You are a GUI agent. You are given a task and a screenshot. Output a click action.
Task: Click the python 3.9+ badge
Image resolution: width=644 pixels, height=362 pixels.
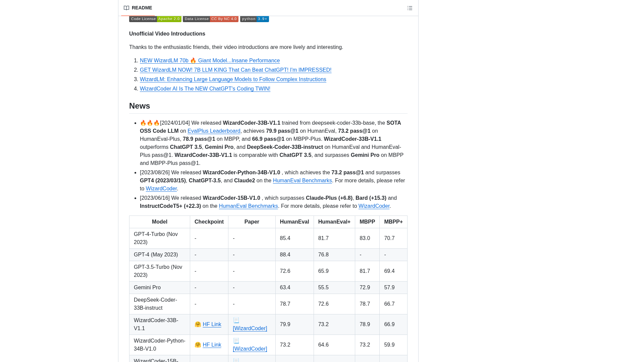(x=254, y=19)
